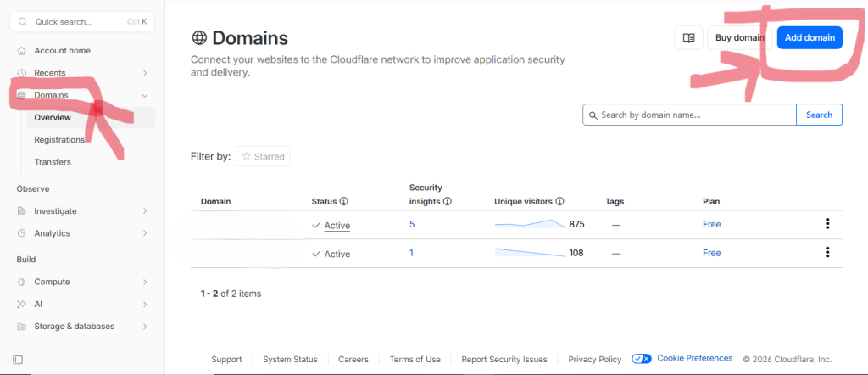
Task: Open the Terms of Use footer link
Action: (415, 360)
